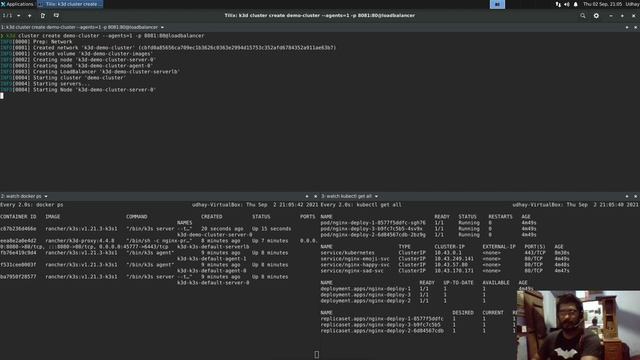Screen dimensions: 640x360
Task: Open the Applications menu in the panel
Action: 17,4
